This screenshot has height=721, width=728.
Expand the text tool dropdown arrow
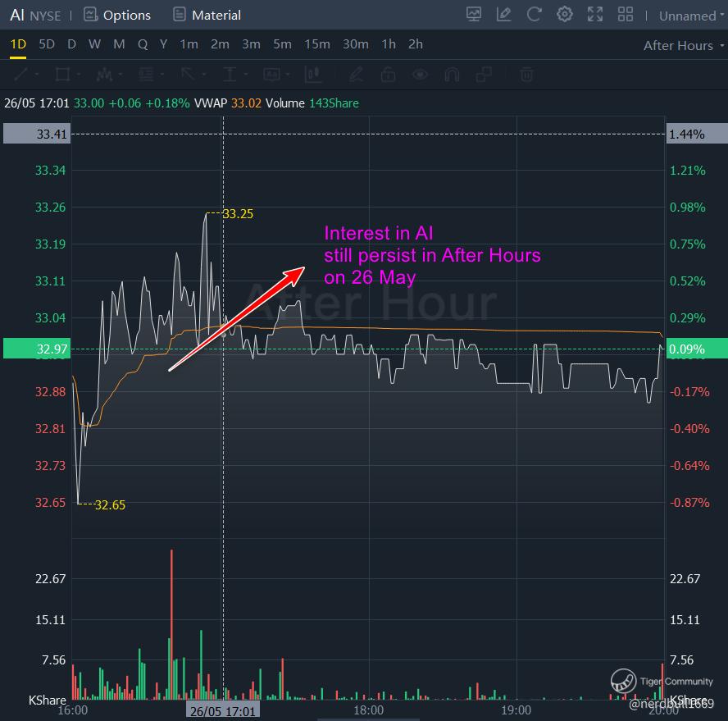pyautogui.click(x=288, y=75)
